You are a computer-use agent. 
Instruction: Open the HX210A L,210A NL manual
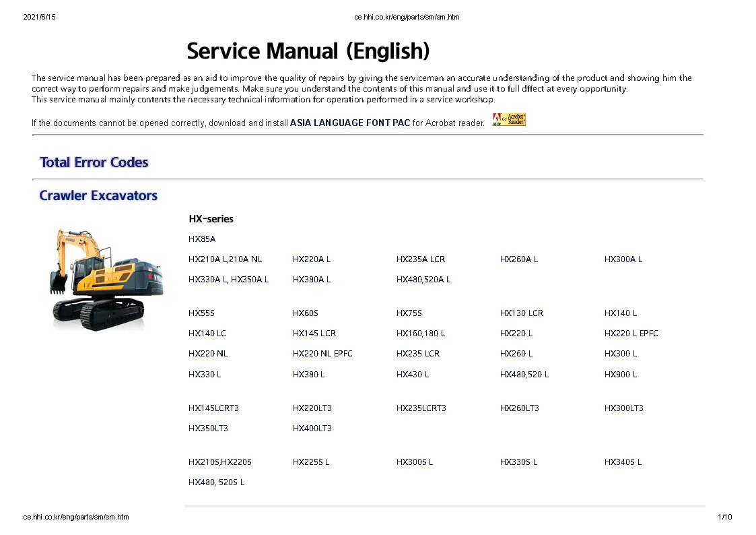coord(225,259)
